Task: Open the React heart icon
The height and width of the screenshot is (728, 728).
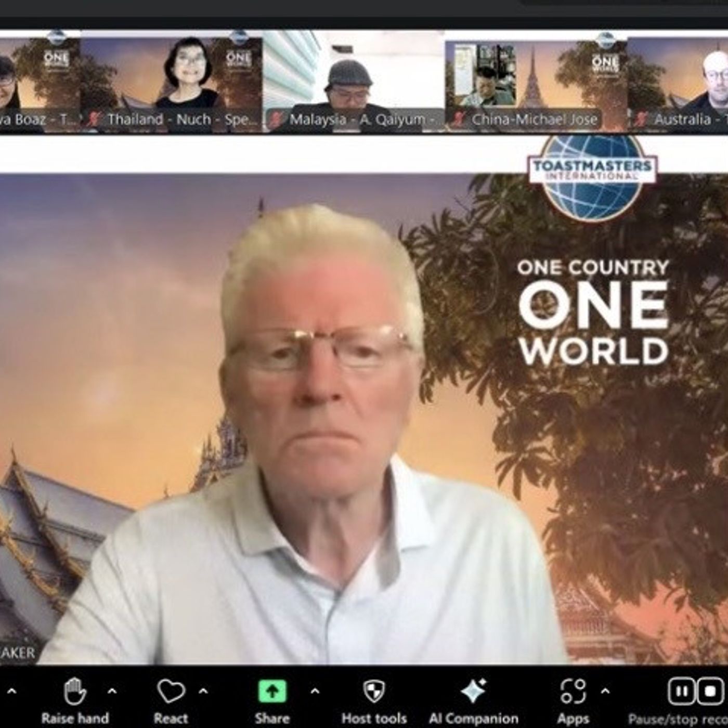Action: [171, 692]
